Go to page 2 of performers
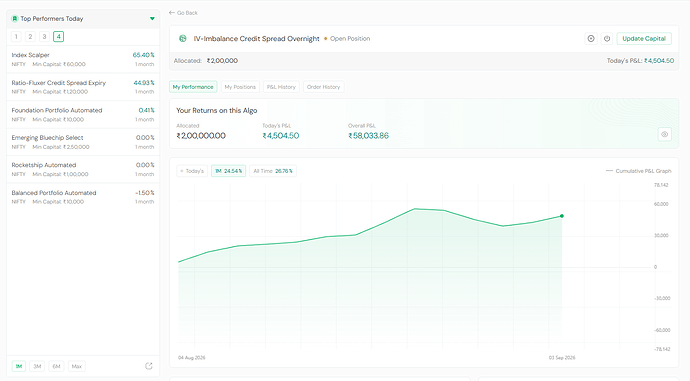This screenshot has width=690, height=381. (x=30, y=37)
